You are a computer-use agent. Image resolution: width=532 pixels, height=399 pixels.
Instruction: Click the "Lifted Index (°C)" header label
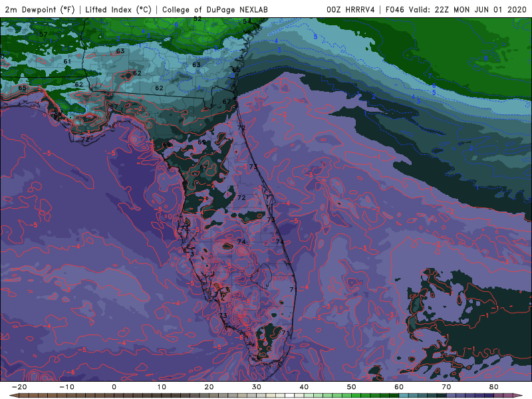coord(118,9)
